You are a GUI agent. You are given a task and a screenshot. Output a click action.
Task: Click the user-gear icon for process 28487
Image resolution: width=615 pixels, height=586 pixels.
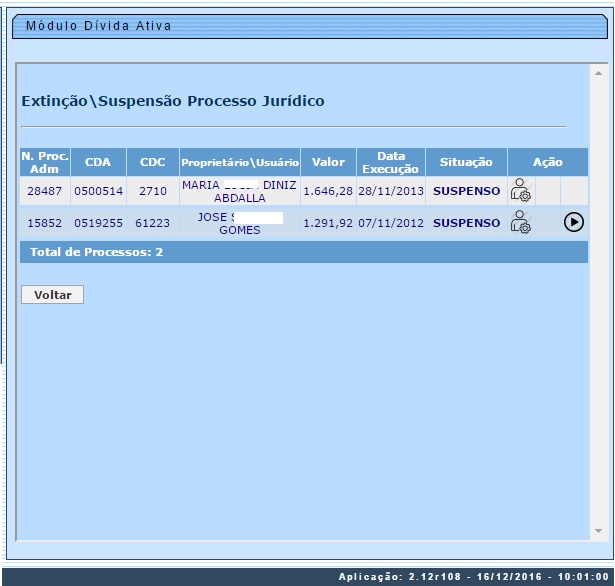click(520, 190)
